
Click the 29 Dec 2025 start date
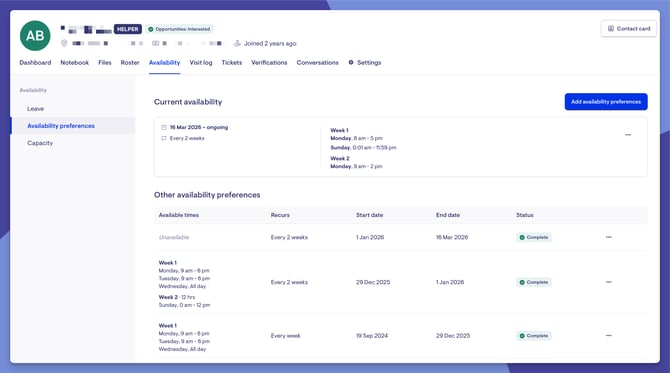point(373,282)
